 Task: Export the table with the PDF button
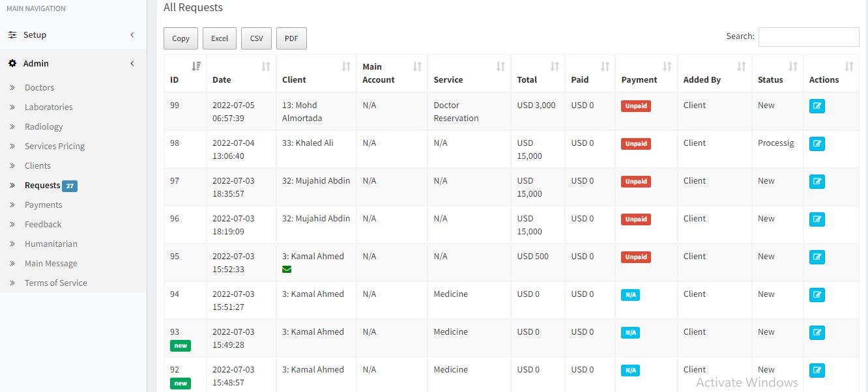pos(291,38)
